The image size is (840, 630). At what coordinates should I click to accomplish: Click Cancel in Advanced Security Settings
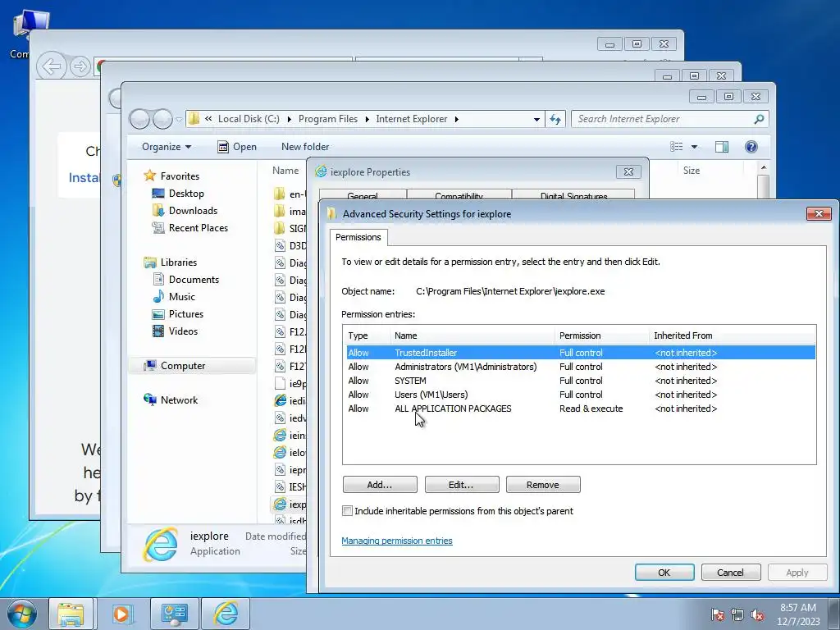tap(731, 572)
